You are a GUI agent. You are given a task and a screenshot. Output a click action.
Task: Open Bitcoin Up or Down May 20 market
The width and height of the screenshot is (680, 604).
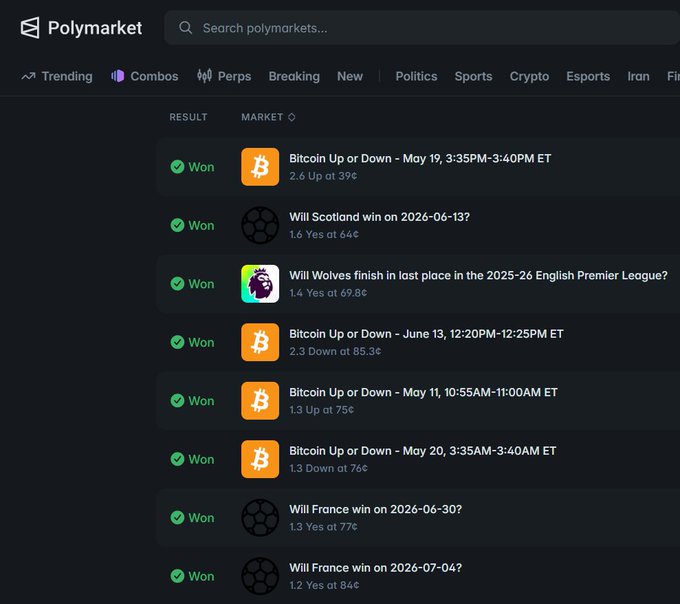click(x=423, y=451)
